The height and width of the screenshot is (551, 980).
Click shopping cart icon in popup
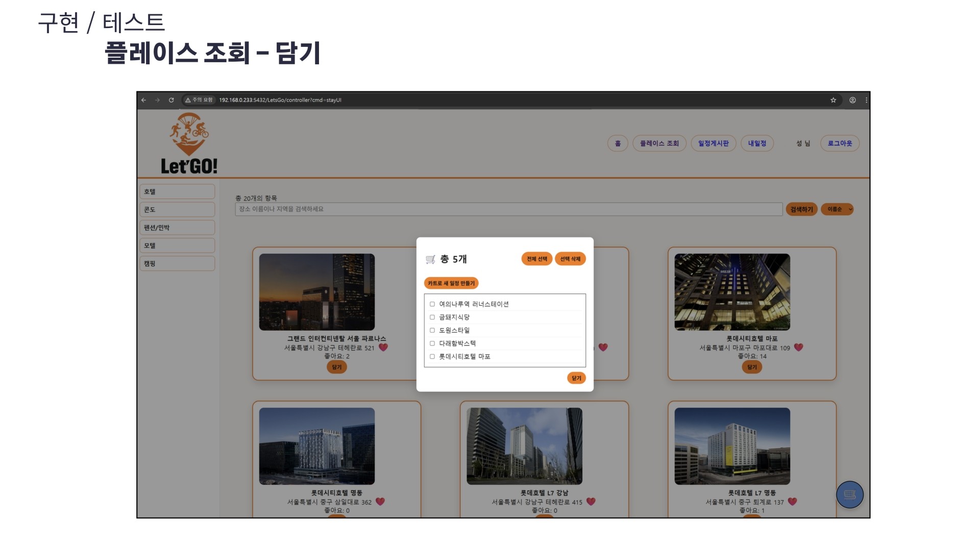pyautogui.click(x=430, y=259)
